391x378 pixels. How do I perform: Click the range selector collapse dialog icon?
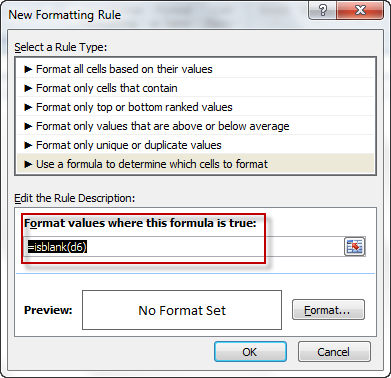click(355, 247)
